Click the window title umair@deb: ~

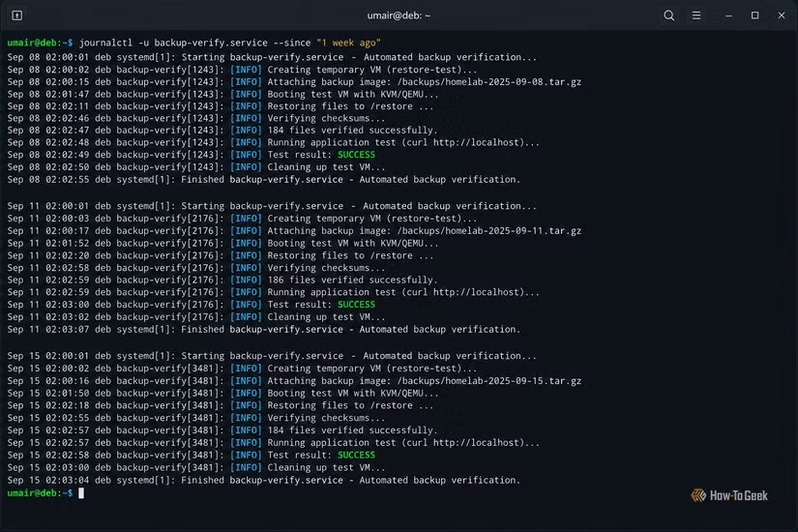point(399,15)
